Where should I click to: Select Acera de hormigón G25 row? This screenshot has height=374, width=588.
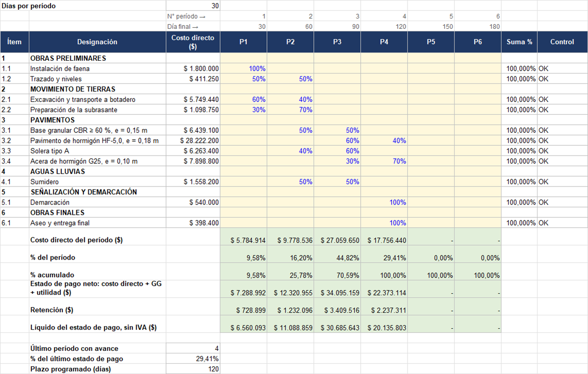(97, 161)
